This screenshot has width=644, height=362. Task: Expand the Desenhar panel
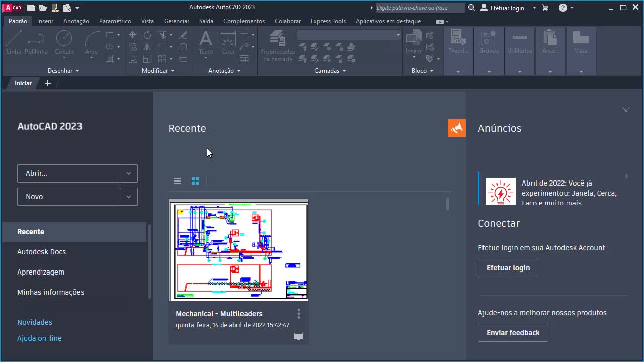tap(63, 71)
